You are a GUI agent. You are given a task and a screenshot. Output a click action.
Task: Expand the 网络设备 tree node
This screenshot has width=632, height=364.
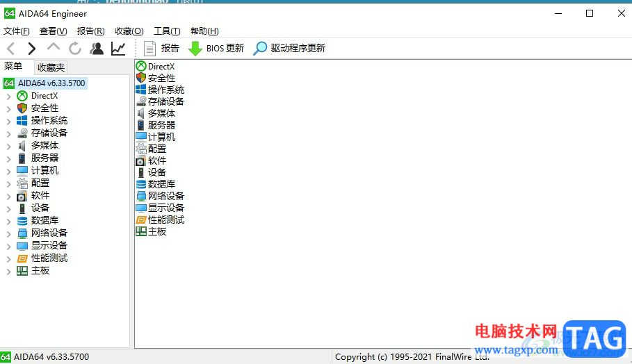(x=8, y=233)
